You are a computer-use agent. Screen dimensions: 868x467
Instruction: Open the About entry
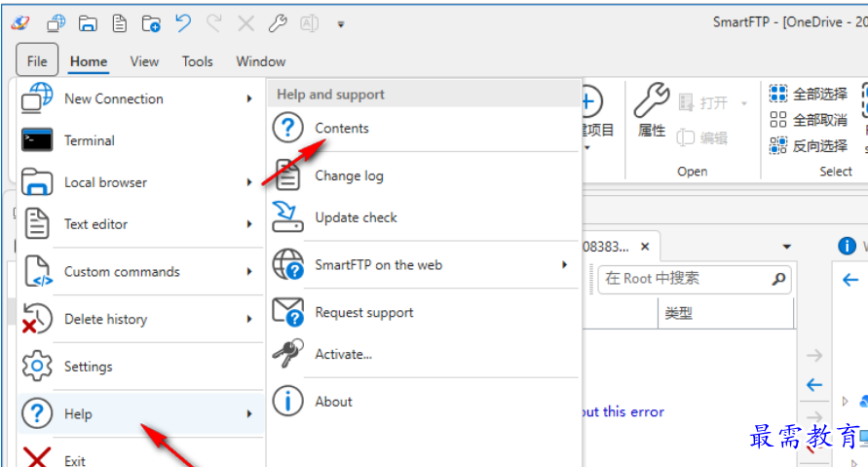424,402
